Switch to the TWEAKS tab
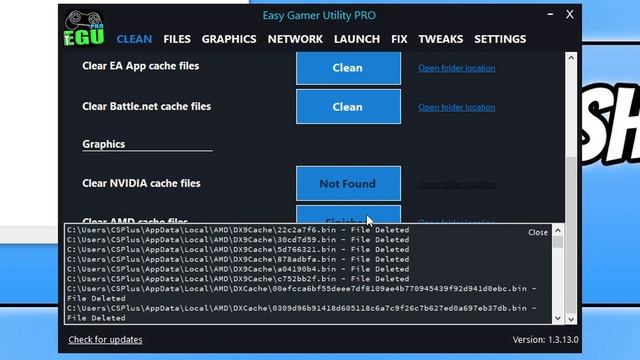Screen dimensions: 640x360 (x=440, y=39)
